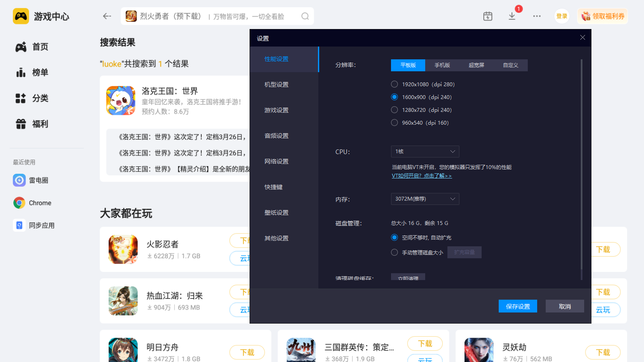Open 分类 categories in the sidebar

[32, 98]
